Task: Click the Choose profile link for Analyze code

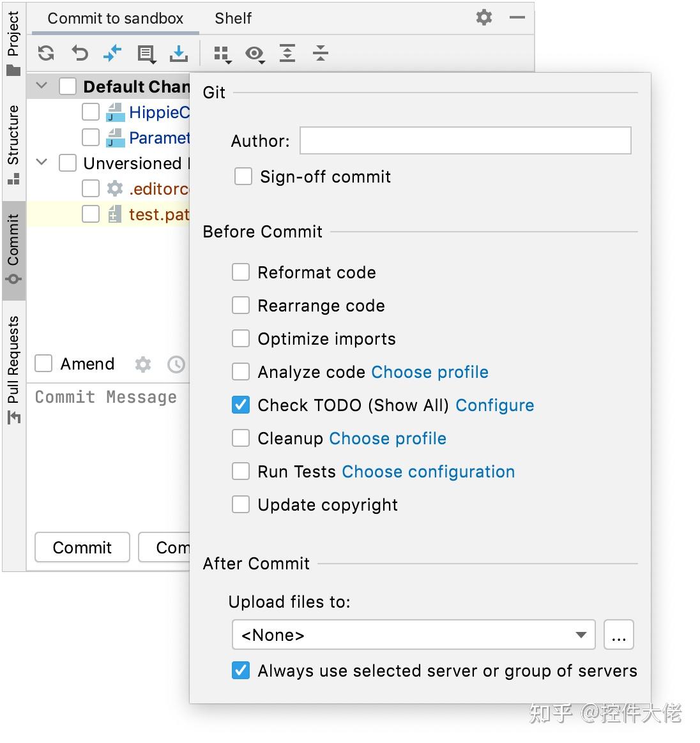Action: pos(429,371)
